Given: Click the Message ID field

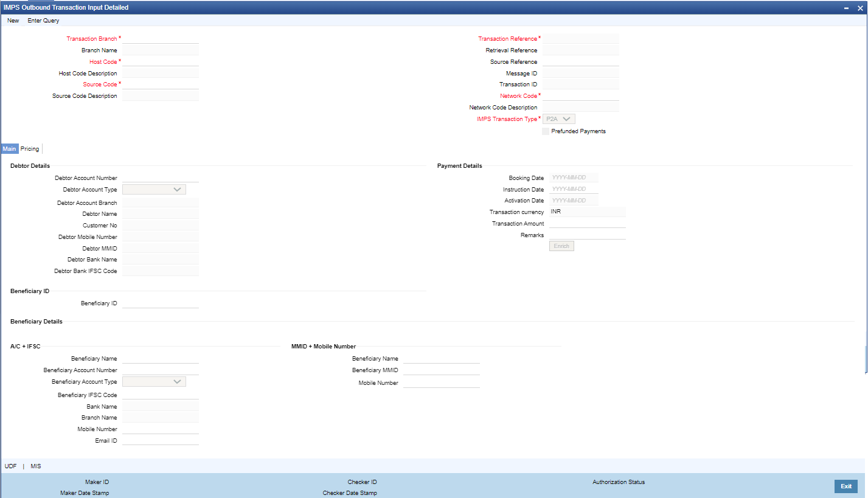Looking at the screenshot, I should click(x=581, y=73).
